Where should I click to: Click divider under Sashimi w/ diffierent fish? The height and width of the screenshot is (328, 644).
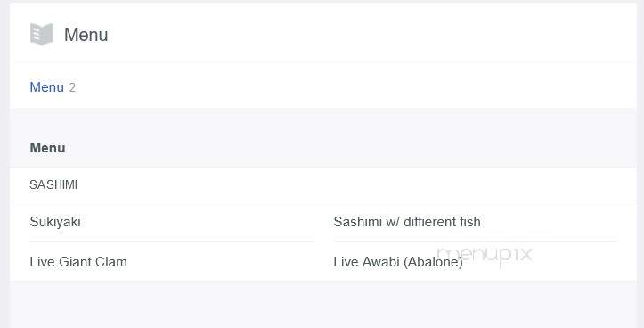[476, 242]
